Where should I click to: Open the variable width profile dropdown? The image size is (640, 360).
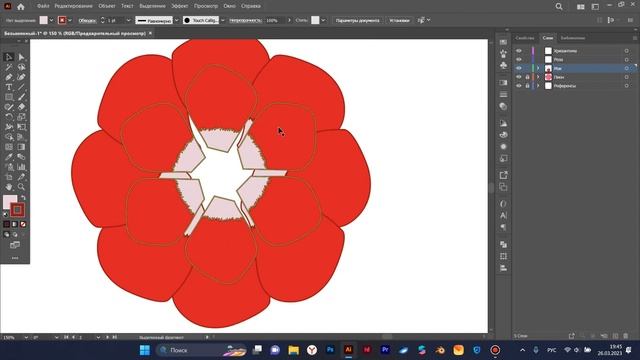[177, 20]
